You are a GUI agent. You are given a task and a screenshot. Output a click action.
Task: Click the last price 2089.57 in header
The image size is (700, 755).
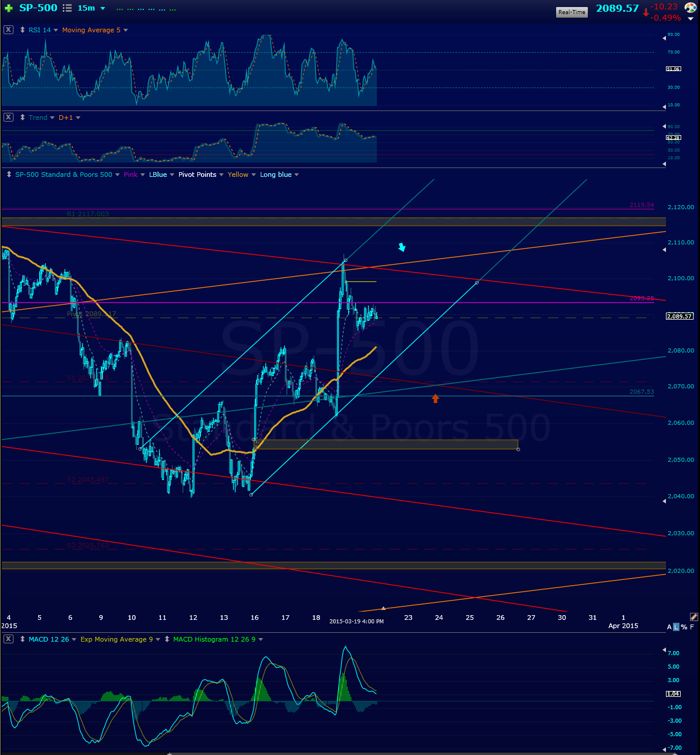pyautogui.click(x=617, y=8)
